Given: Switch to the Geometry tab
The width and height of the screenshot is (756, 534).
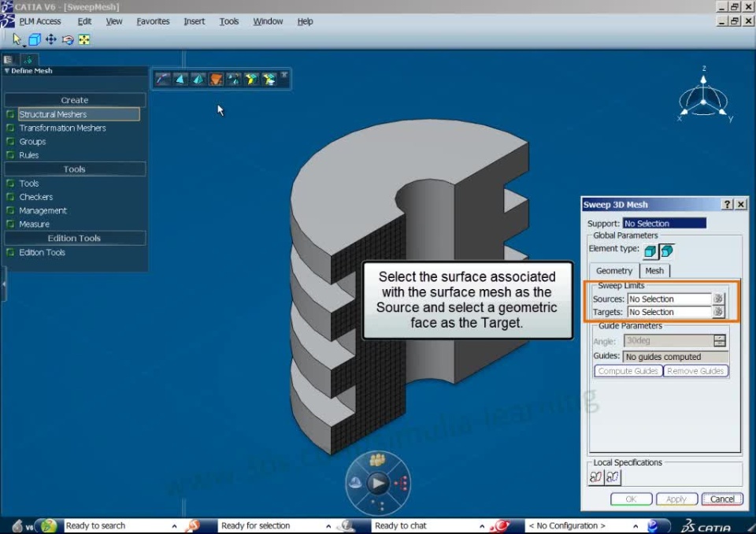Looking at the screenshot, I should pyautogui.click(x=613, y=271).
